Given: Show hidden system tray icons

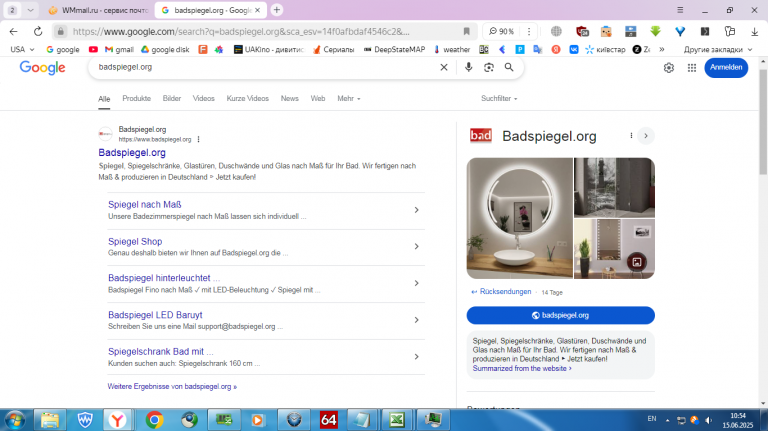Looking at the screenshot, I should (x=667, y=420).
